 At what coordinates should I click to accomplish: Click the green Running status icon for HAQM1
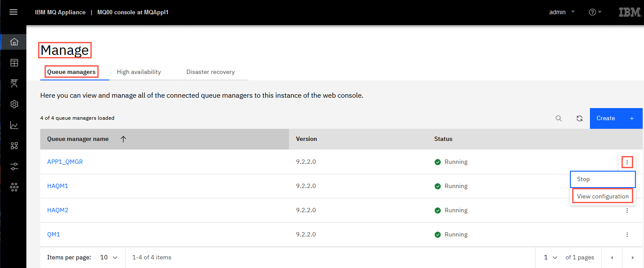tap(438, 186)
